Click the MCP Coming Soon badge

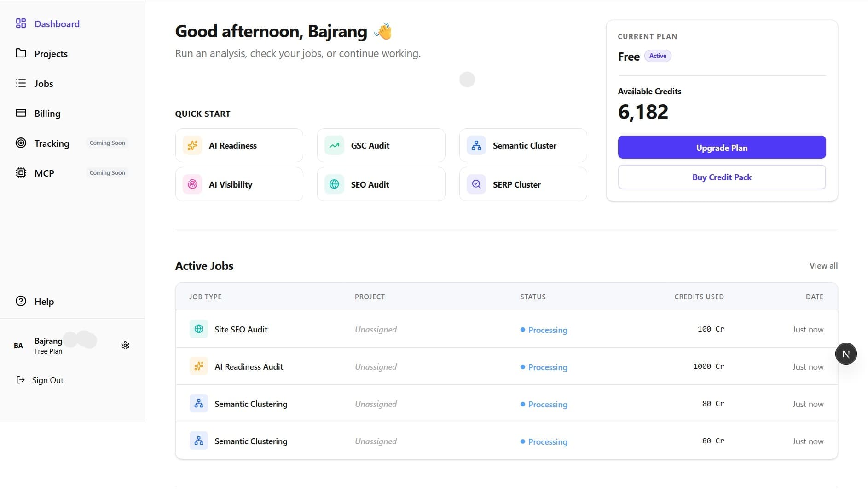pyautogui.click(x=107, y=173)
